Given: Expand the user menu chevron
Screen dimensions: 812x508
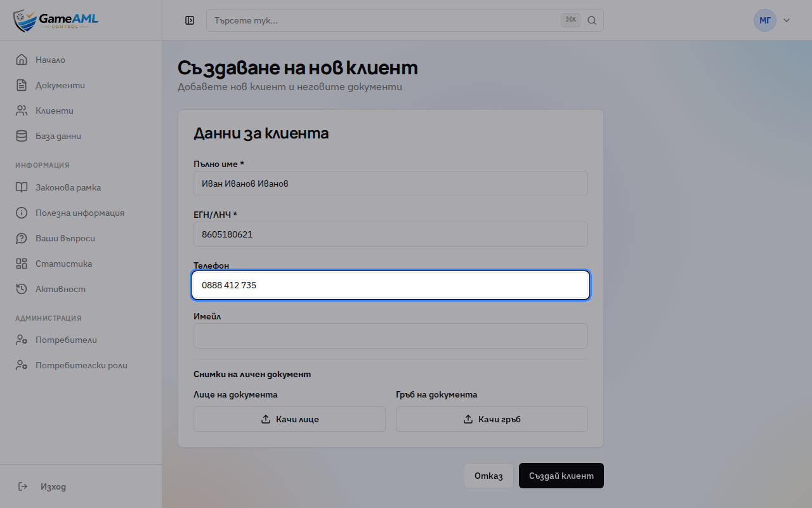Looking at the screenshot, I should [x=787, y=20].
